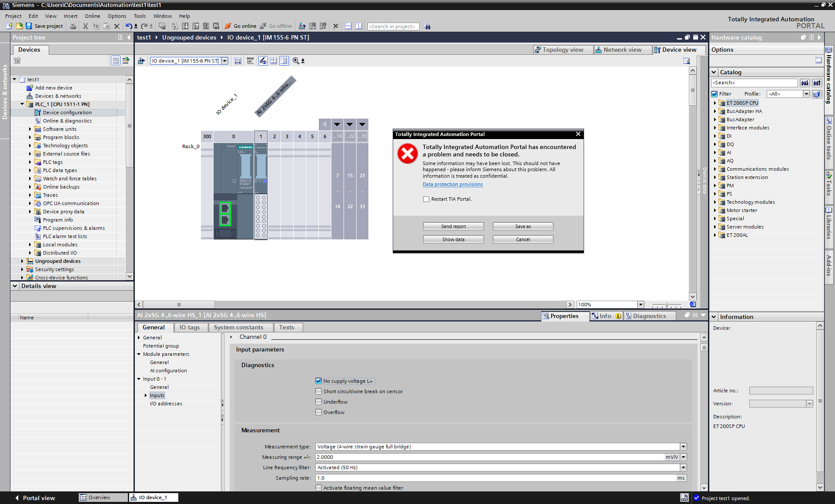This screenshot has width=835, height=504.
Task: Click the Send report button
Action: click(x=453, y=226)
